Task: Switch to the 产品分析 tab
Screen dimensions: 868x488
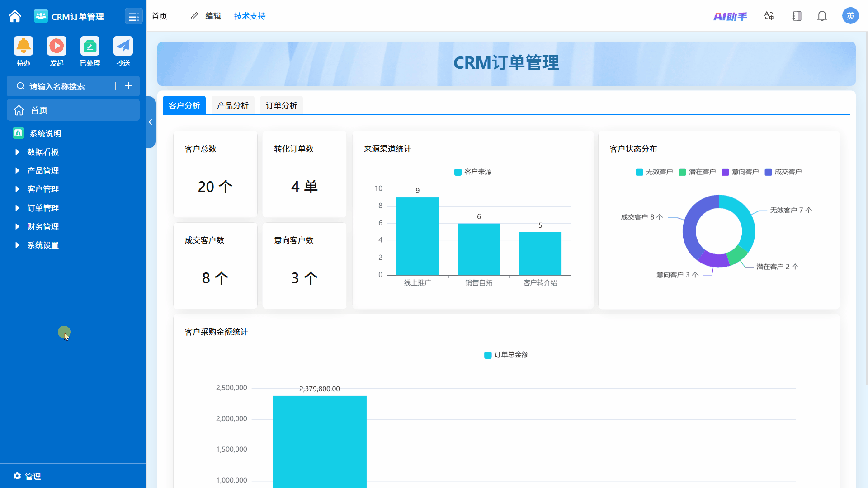Action: click(233, 105)
